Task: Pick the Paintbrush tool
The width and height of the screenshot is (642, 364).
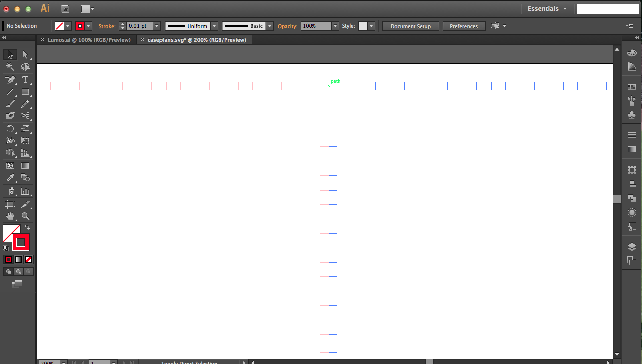Action: 10,104
